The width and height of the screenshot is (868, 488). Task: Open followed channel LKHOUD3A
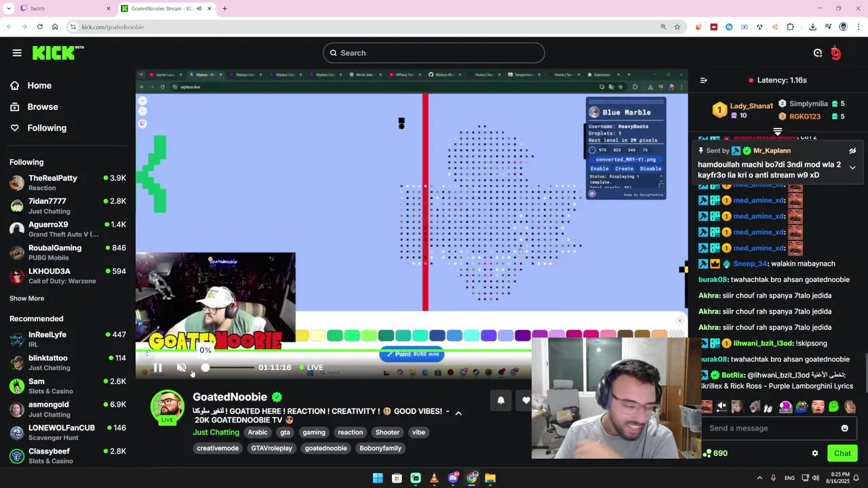coord(68,276)
